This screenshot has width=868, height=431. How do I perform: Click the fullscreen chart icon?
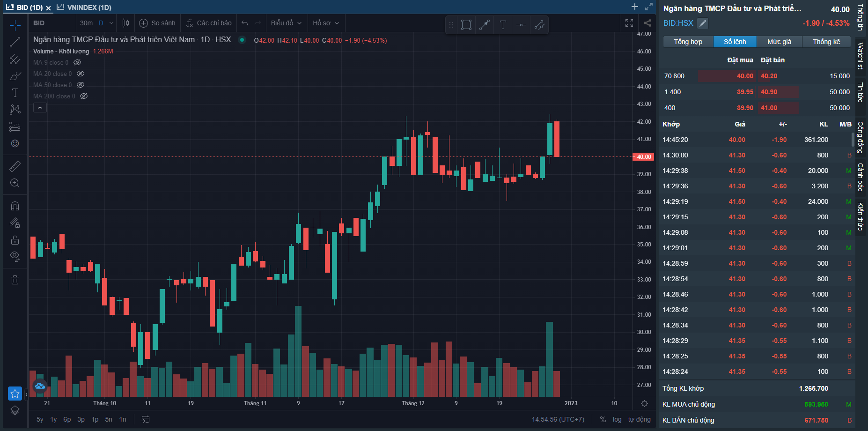629,23
